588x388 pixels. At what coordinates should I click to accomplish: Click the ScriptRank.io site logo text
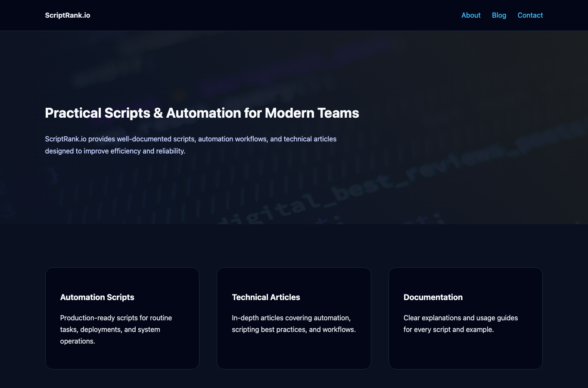(x=68, y=15)
